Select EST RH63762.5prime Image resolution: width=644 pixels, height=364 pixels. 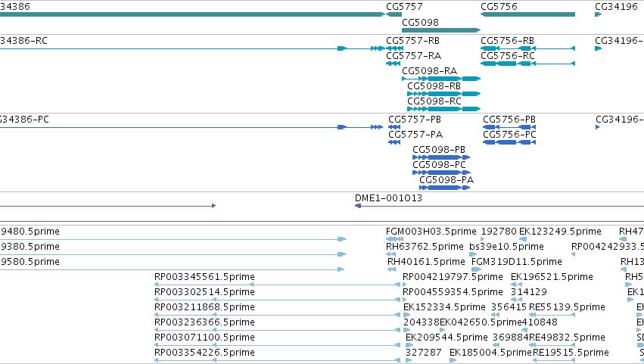coord(425,247)
